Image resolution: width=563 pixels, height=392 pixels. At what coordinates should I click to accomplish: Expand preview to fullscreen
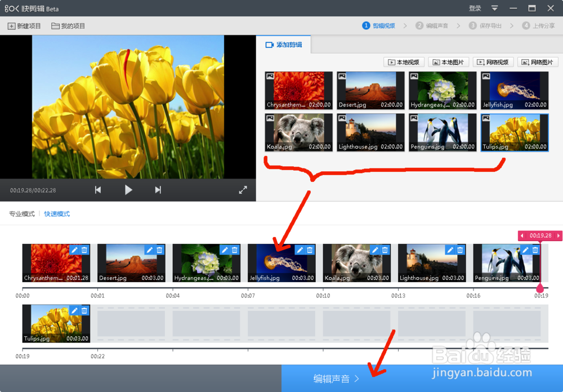coord(243,190)
